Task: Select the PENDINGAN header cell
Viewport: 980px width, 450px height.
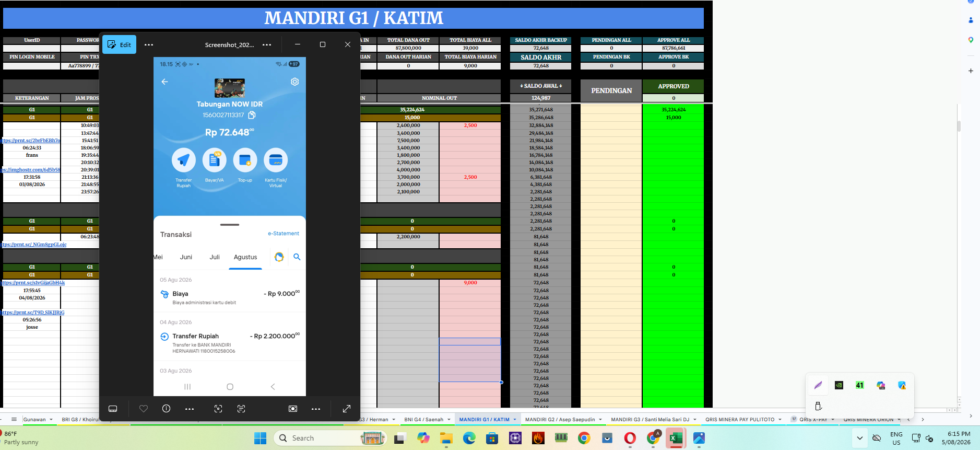Action: [x=611, y=90]
